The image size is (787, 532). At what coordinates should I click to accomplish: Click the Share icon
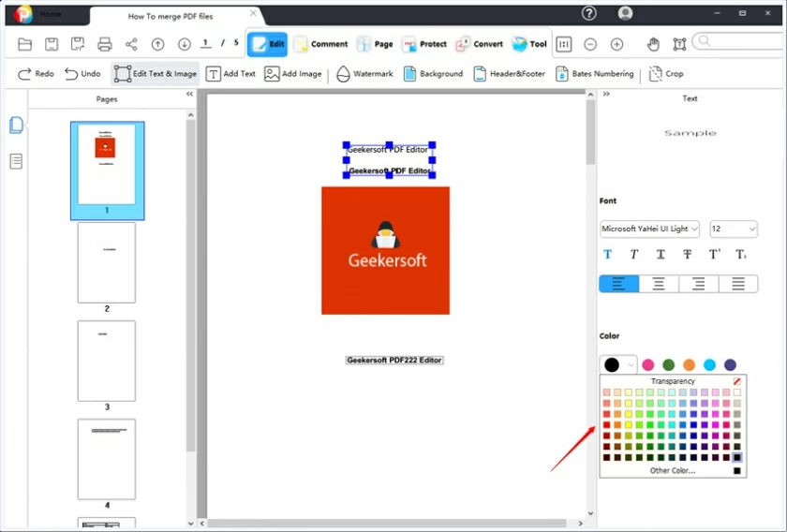[x=131, y=44]
